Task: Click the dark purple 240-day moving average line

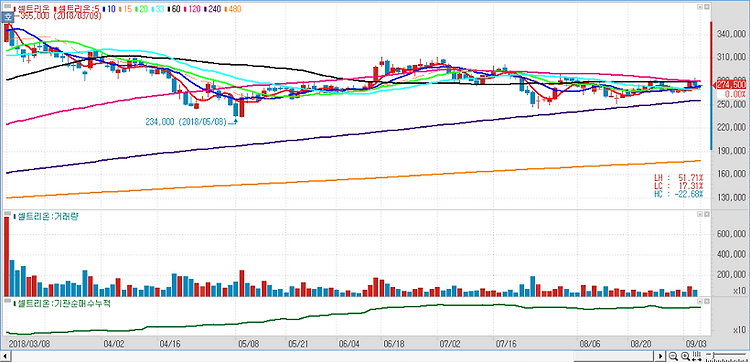Action: pos(354,135)
